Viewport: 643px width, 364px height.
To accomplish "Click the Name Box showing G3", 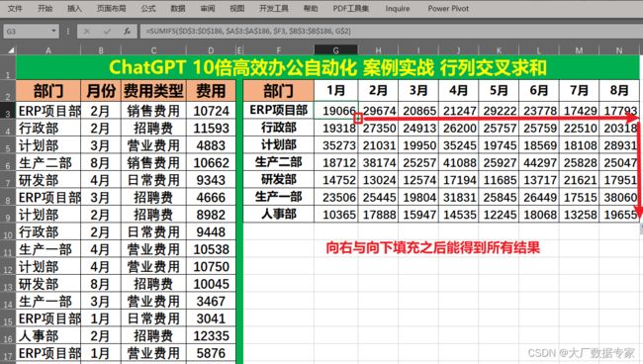I will tap(27, 31).
